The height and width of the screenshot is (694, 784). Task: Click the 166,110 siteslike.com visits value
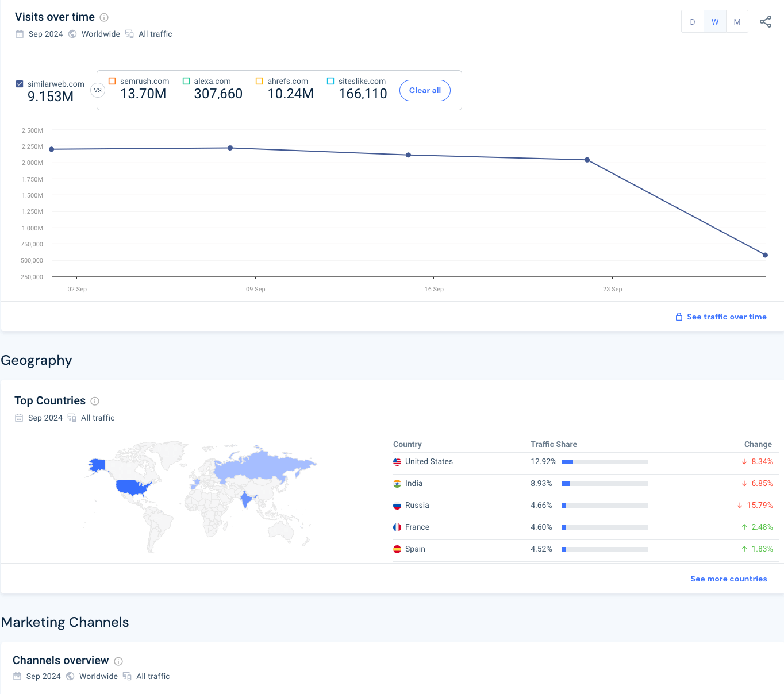[x=363, y=94]
